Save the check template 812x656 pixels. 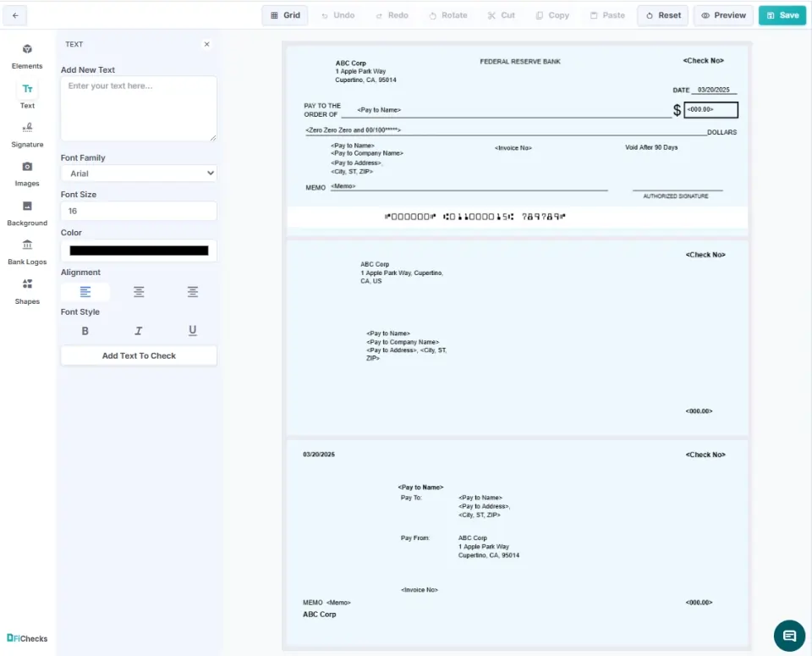(782, 15)
